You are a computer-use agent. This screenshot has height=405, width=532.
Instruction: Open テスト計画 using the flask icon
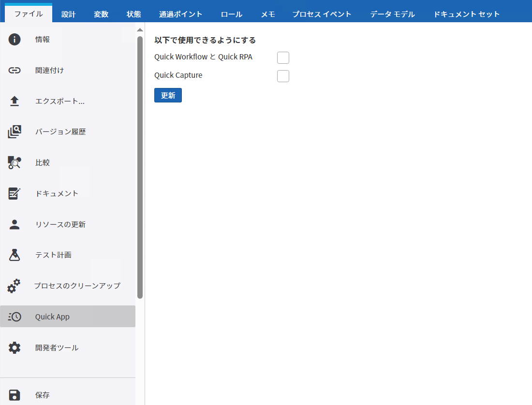[14, 255]
